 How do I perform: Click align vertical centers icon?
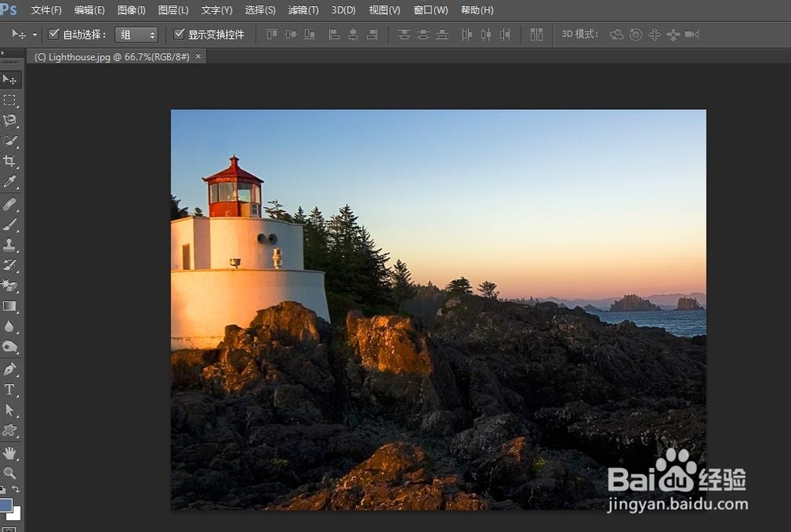(x=291, y=34)
